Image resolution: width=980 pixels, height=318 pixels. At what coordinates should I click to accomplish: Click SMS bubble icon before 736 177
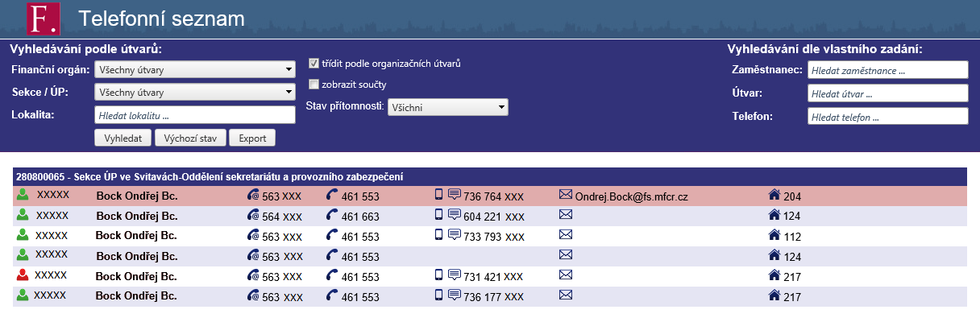click(455, 295)
